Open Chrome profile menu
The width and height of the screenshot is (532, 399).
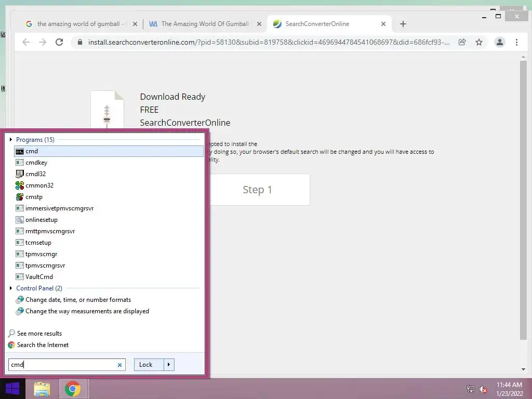[499, 42]
